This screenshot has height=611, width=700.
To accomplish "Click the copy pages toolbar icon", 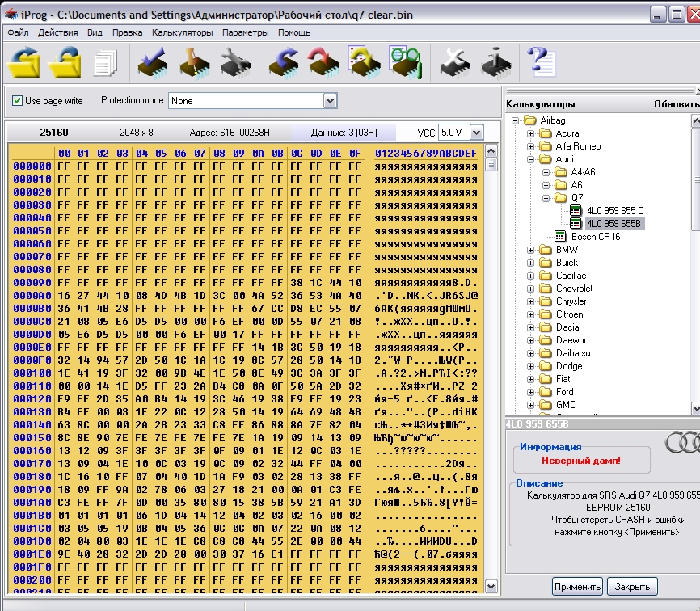I will [x=105, y=63].
